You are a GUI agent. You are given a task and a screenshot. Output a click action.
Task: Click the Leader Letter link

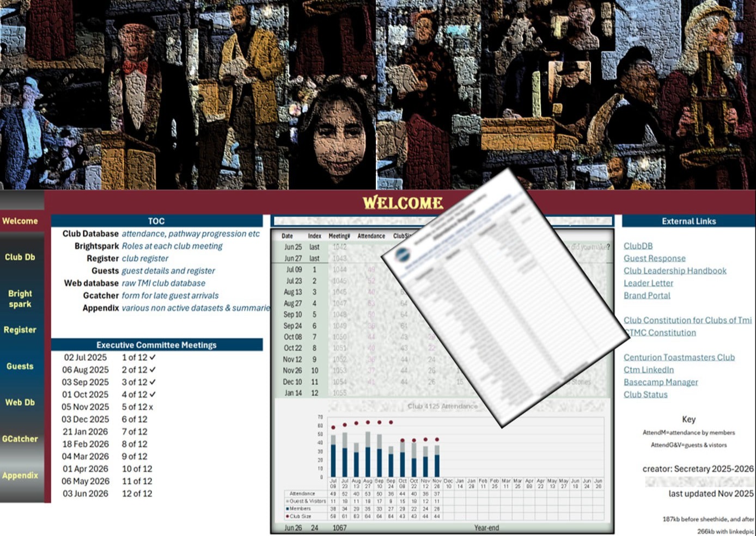pyautogui.click(x=648, y=283)
